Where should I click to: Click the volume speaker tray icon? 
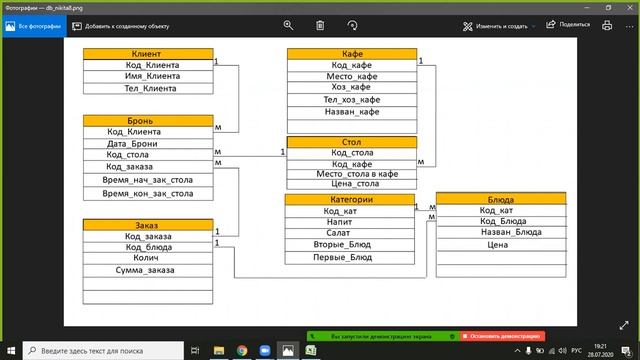pos(563,351)
